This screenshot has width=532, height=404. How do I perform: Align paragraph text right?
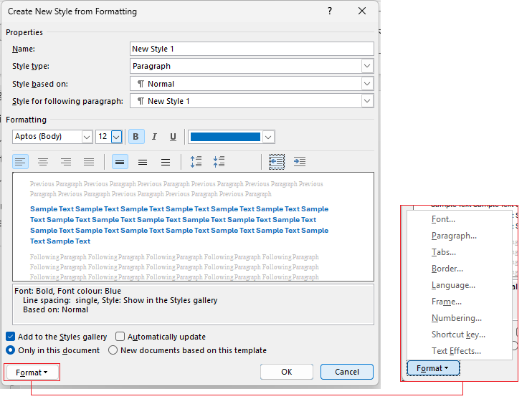tap(66, 162)
